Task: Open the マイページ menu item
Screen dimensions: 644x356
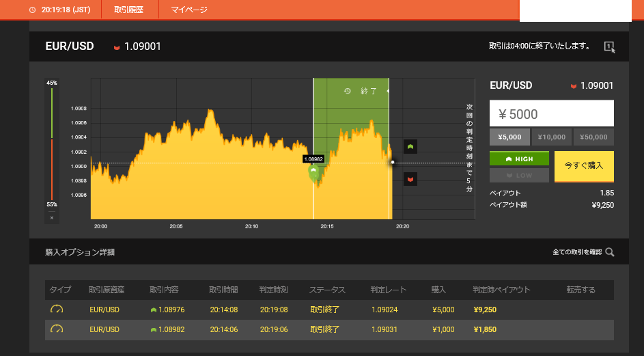Action: point(189,10)
